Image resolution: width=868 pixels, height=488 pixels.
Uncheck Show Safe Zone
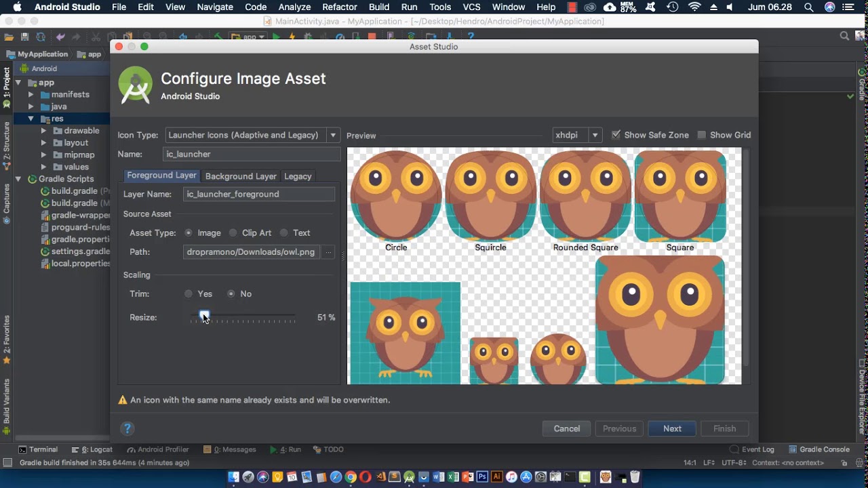tap(617, 134)
